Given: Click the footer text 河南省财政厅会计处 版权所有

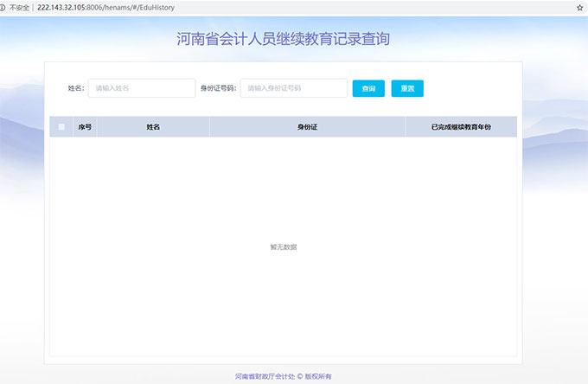Looking at the screenshot, I should (284, 377).
